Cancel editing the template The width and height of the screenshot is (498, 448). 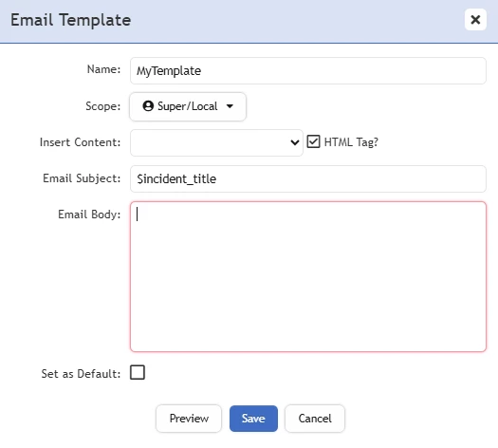pos(315,419)
